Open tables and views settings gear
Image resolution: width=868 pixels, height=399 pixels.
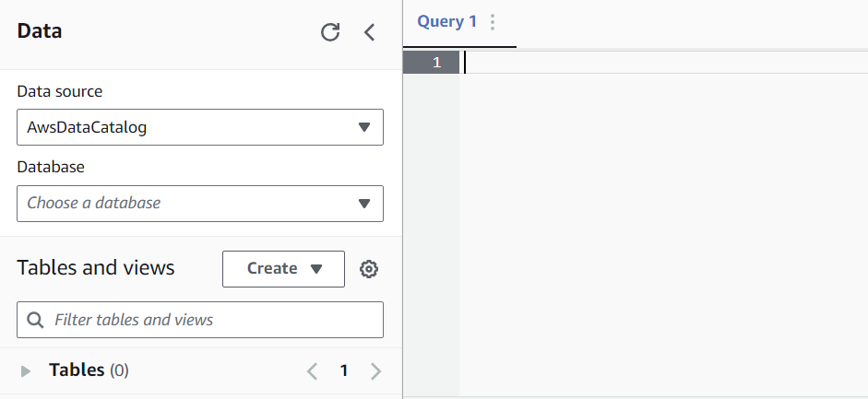point(369,269)
